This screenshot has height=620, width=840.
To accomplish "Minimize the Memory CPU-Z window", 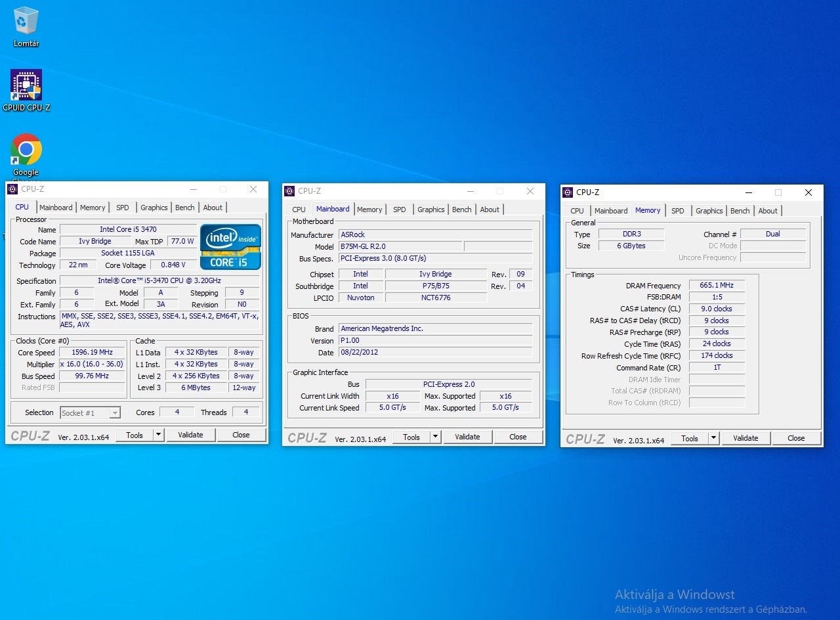I will click(x=748, y=192).
